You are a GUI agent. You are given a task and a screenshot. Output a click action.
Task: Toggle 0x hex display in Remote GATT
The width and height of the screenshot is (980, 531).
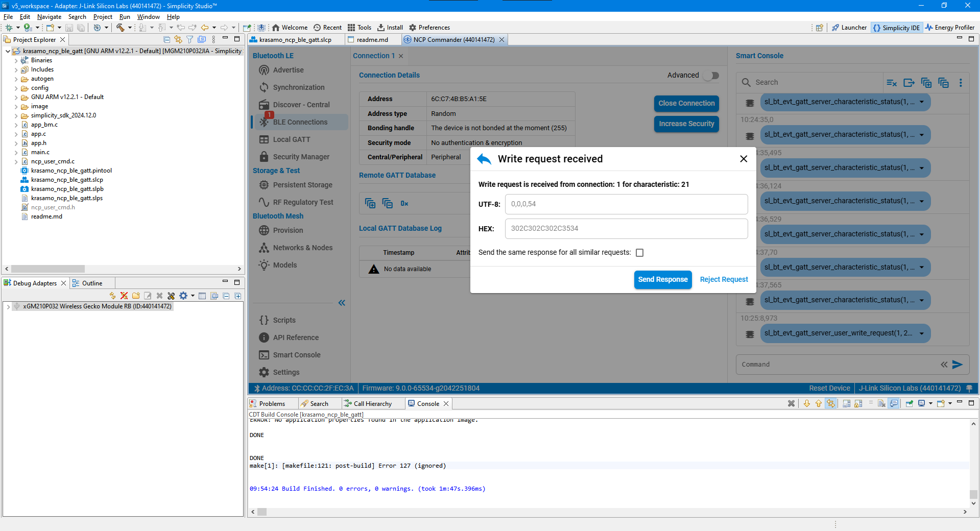[x=404, y=204]
